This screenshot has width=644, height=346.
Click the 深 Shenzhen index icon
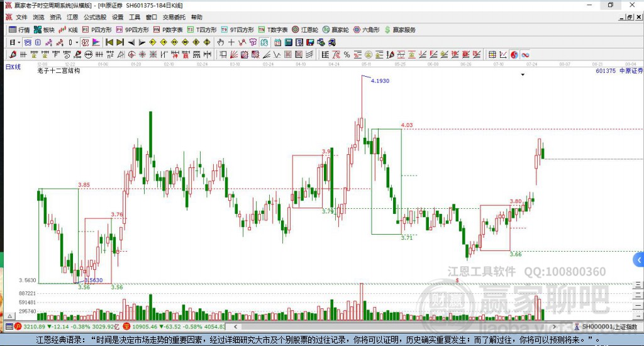pyautogui.click(x=126, y=326)
